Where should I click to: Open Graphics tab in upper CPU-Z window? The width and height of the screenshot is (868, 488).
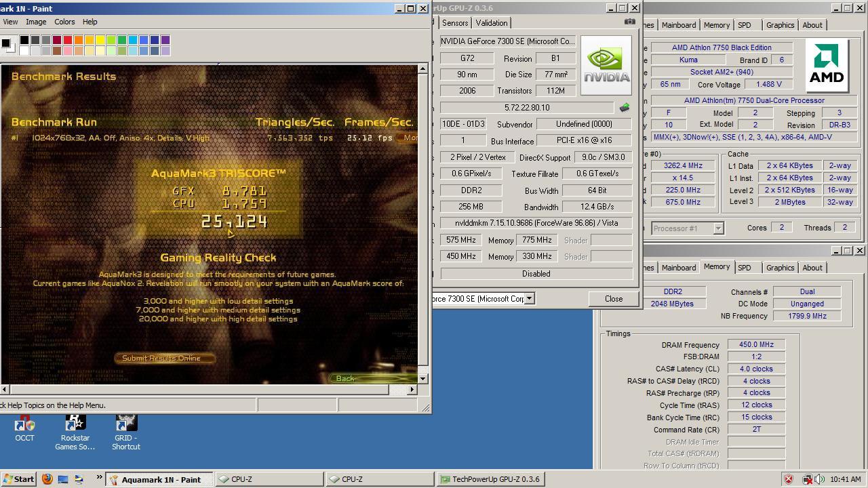point(780,25)
